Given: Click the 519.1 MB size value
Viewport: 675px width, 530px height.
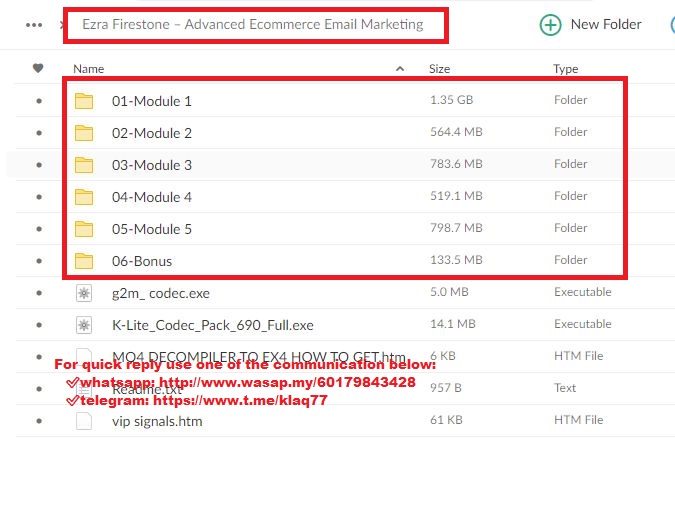Looking at the screenshot, I should pyautogui.click(x=456, y=196).
